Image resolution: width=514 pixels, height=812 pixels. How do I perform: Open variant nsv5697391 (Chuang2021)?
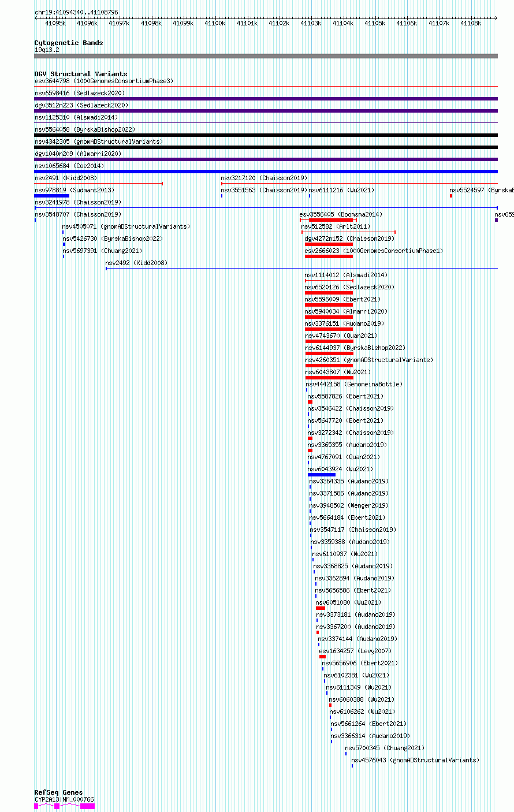click(x=102, y=251)
